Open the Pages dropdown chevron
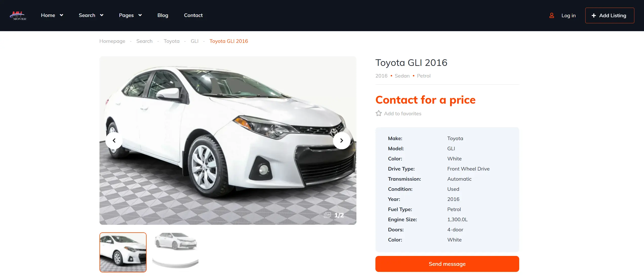The image size is (644, 280). click(140, 15)
